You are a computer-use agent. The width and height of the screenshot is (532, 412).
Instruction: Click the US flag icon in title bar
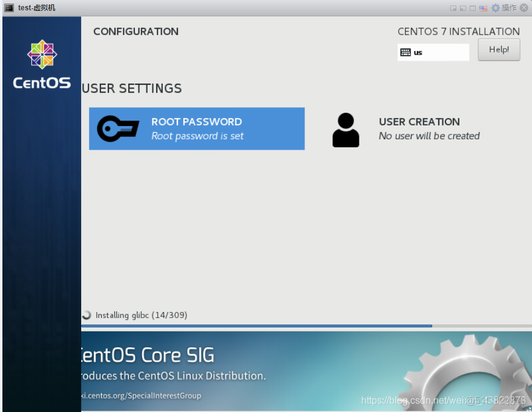point(483,8)
